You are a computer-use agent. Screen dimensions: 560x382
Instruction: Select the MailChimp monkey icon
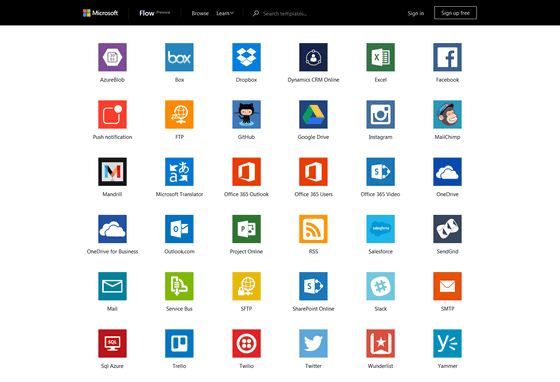coord(448,114)
